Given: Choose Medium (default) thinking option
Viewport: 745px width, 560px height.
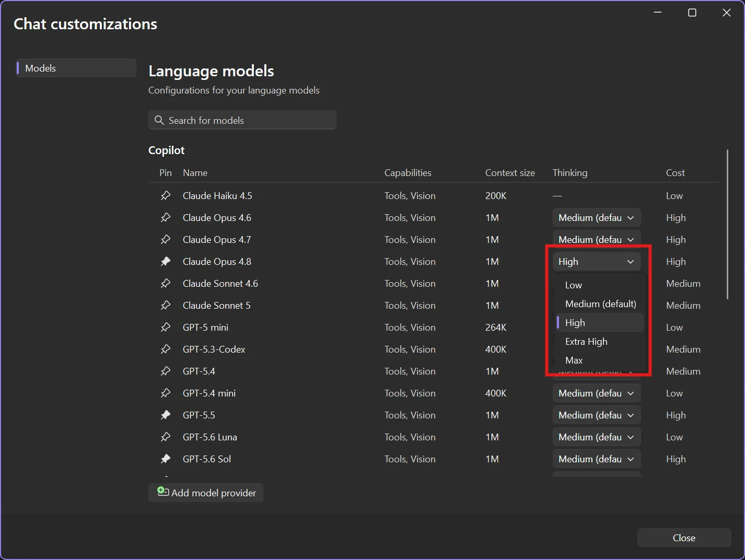Looking at the screenshot, I should pos(600,304).
